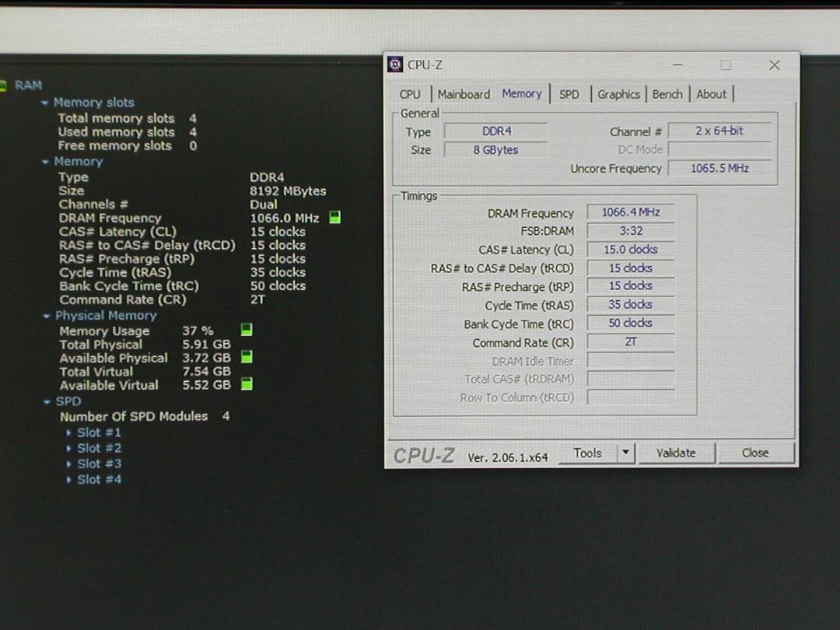Click the Tools button in CPU-Z
The height and width of the screenshot is (630, 840).
588,453
